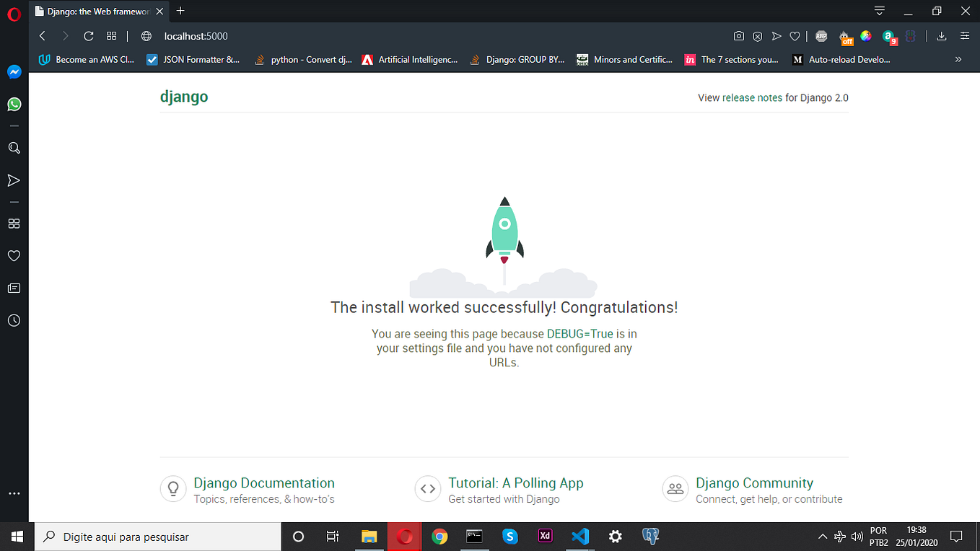980x551 pixels.
Task: Open the sidebar setup options
Action: coord(14,493)
